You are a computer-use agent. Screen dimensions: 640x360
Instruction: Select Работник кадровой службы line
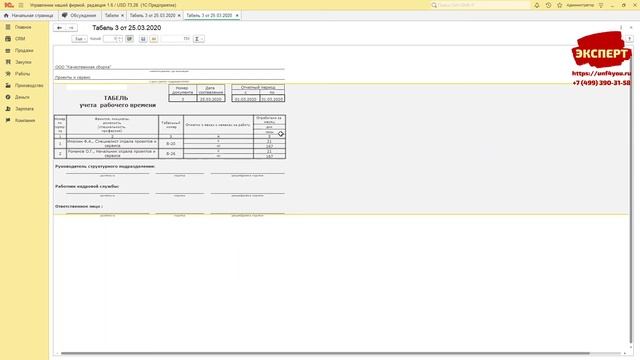click(x=87, y=187)
